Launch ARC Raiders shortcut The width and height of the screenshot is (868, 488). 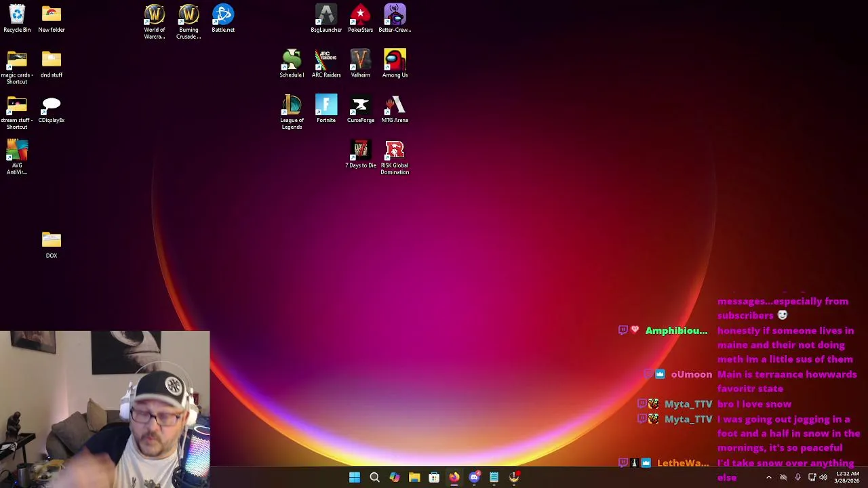[326, 64]
